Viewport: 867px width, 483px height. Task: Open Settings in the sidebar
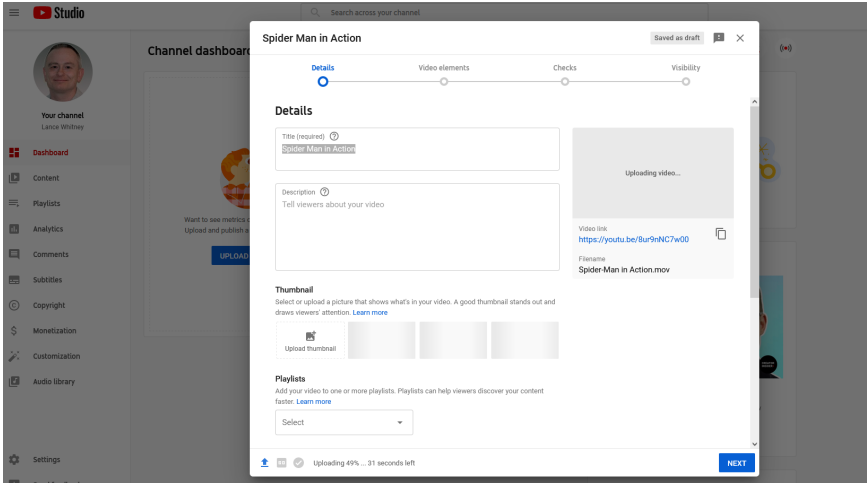[x=46, y=459]
